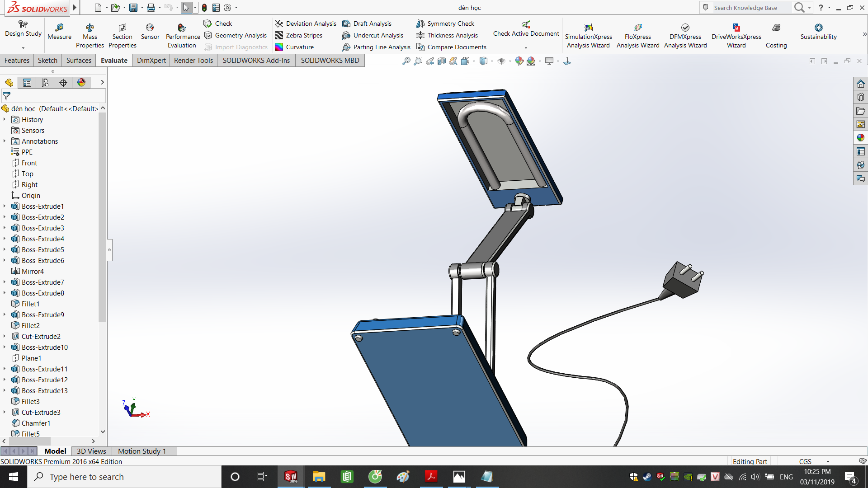The width and height of the screenshot is (868, 488).
Task: Launch DriveWorksXpress Wizard
Action: point(736,36)
